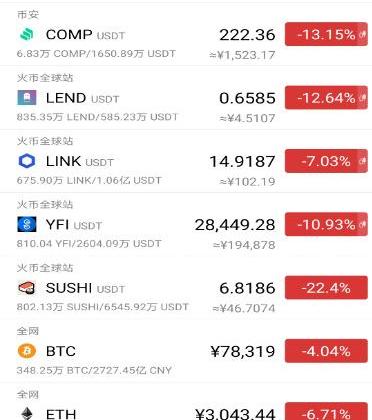Tap the orange BTC logo icon
This screenshot has width=372, height=420.
[27, 351]
